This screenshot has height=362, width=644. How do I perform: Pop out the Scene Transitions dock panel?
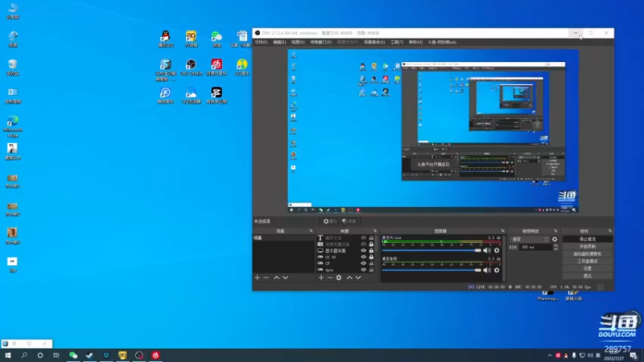pyautogui.click(x=555, y=231)
